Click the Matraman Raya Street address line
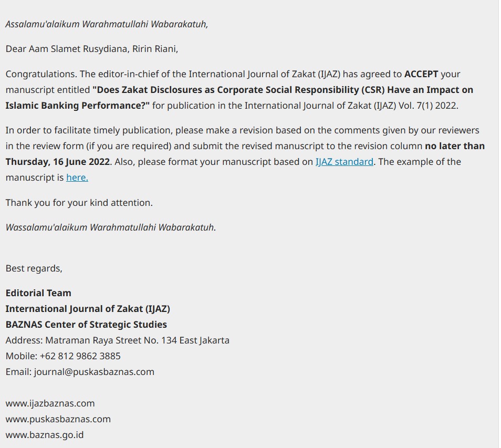This screenshot has height=448, width=501. (117, 340)
